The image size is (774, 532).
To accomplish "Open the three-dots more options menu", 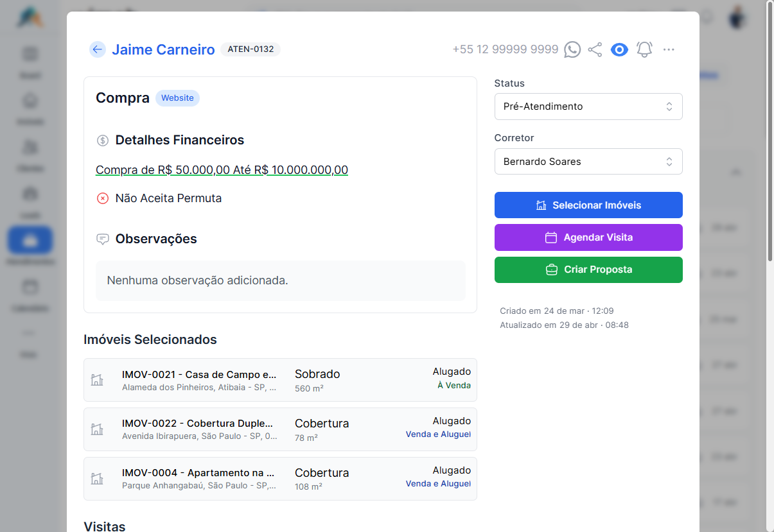I will [x=669, y=49].
